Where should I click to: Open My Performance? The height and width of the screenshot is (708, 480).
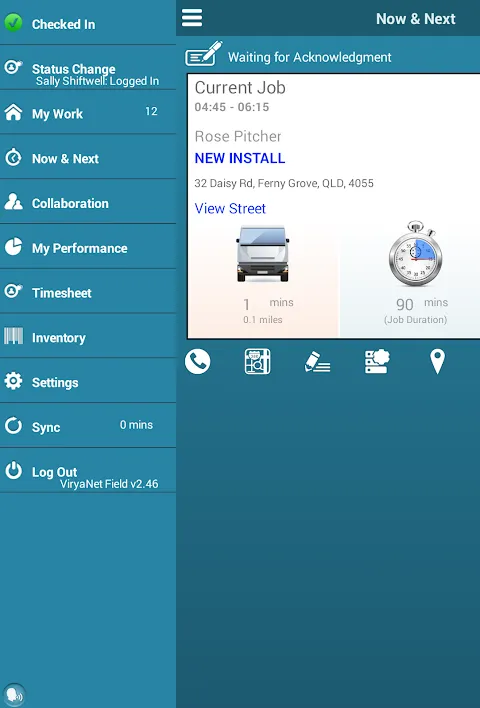tap(88, 247)
